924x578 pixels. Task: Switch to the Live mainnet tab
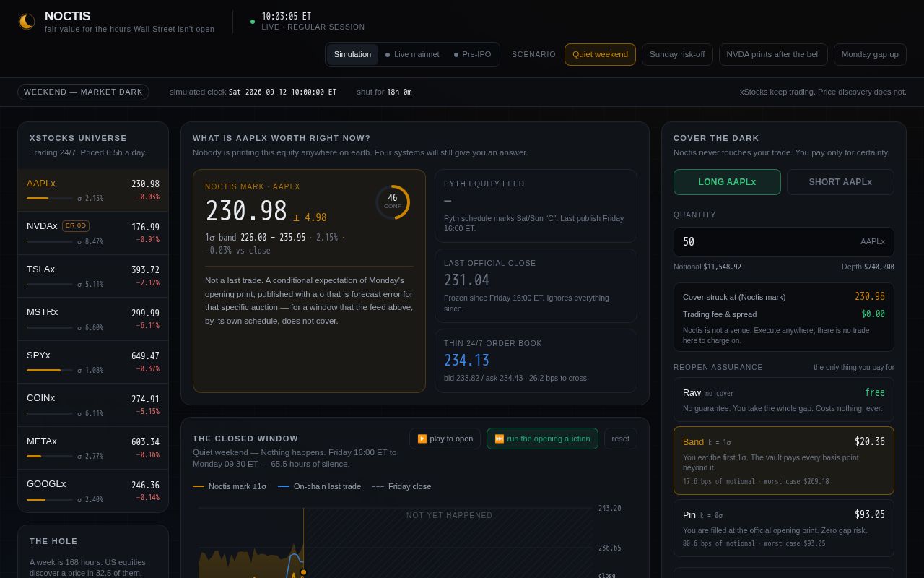point(412,54)
